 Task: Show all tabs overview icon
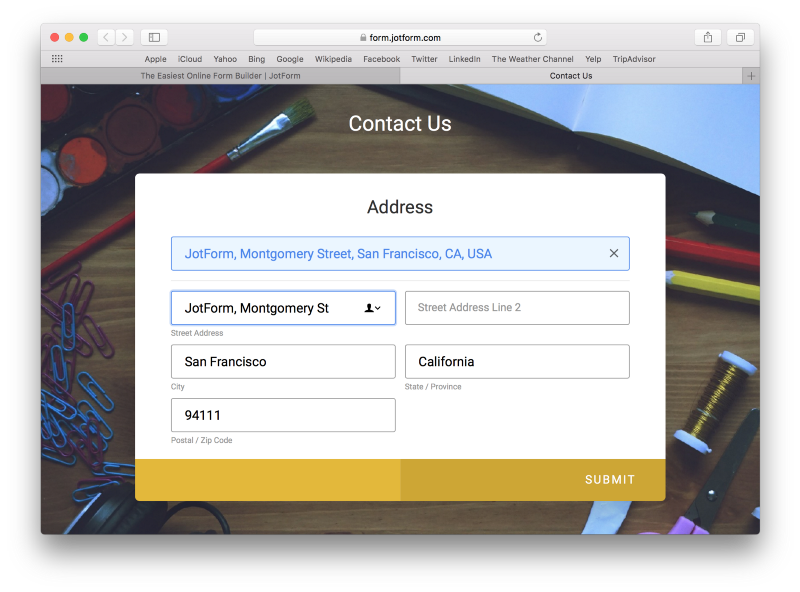[740, 37]
